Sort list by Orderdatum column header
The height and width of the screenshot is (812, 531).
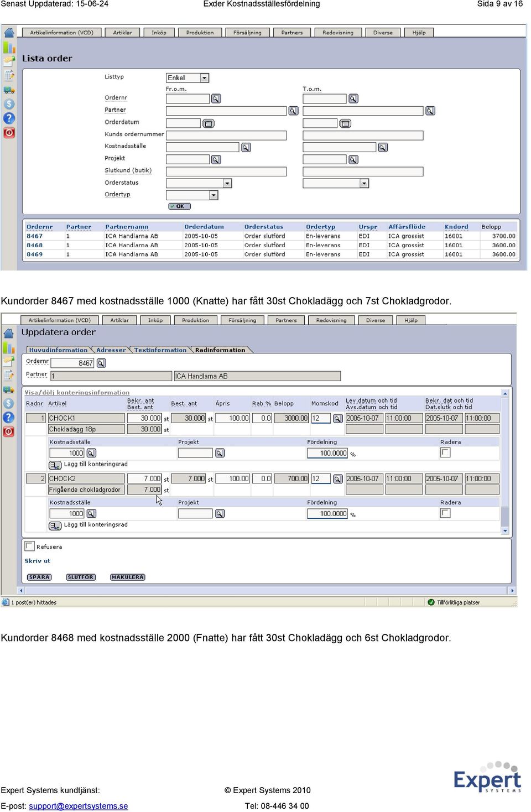point(204,227)
